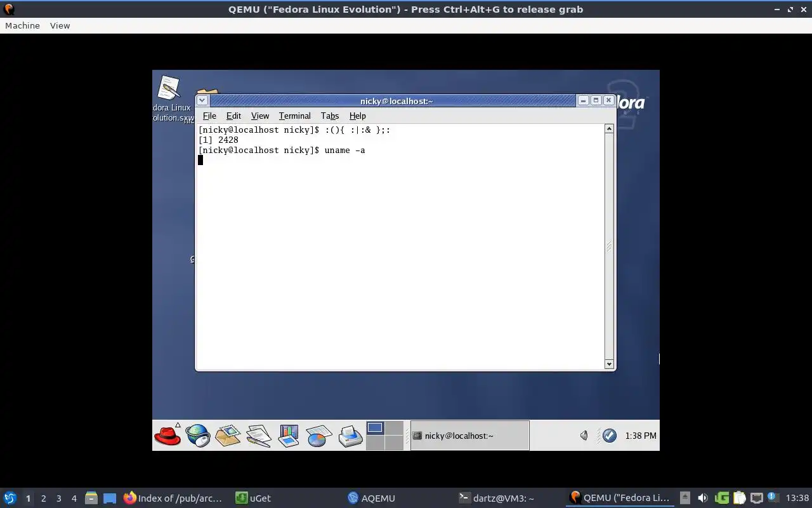Click the uname -a command text
Viewport: 812px width, 508px height.
(x=344, y=150)
